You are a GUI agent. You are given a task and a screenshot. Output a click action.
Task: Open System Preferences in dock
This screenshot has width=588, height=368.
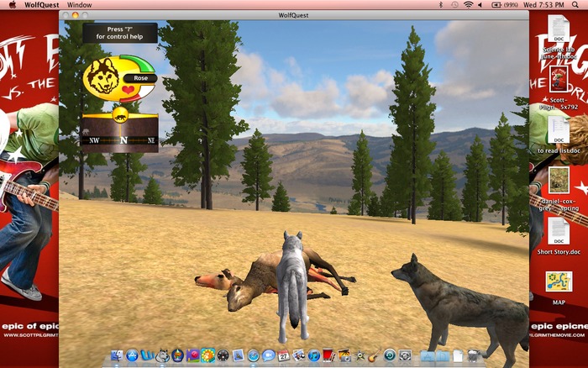405,355
